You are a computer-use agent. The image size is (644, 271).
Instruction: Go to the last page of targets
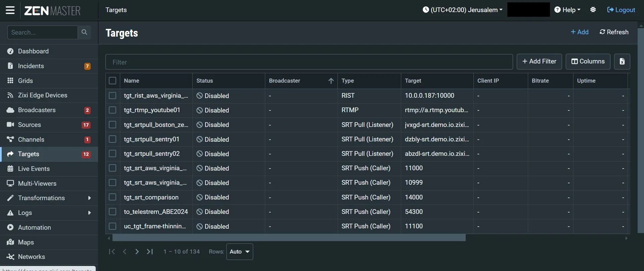click(x=150, y=252)
